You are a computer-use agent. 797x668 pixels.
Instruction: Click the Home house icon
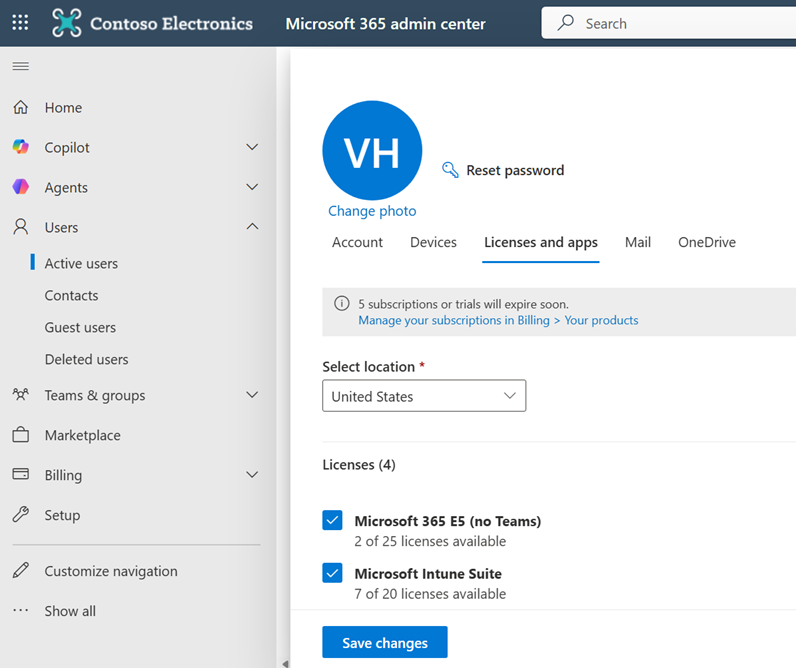[21, 107]
